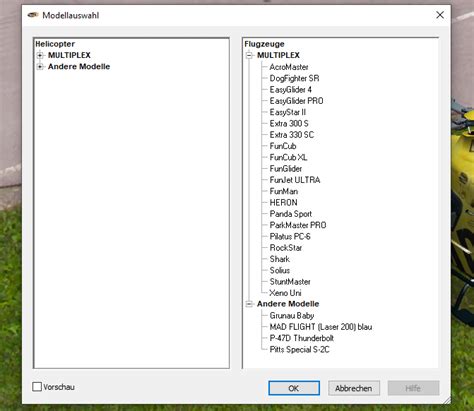Pick the Pitts Special S-2C
Image resolution: width=474 pixels, height=411 pixels.
coord(299,350)
